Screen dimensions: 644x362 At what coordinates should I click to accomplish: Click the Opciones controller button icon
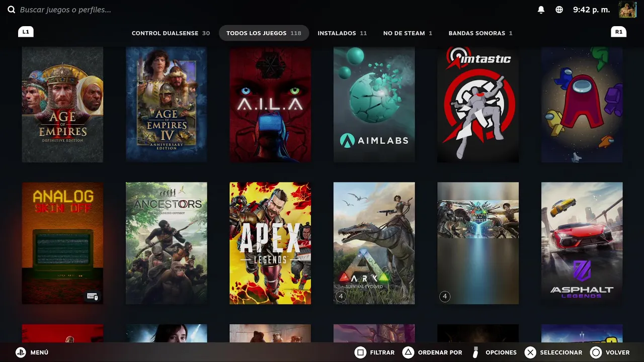[x=476, y=352]
